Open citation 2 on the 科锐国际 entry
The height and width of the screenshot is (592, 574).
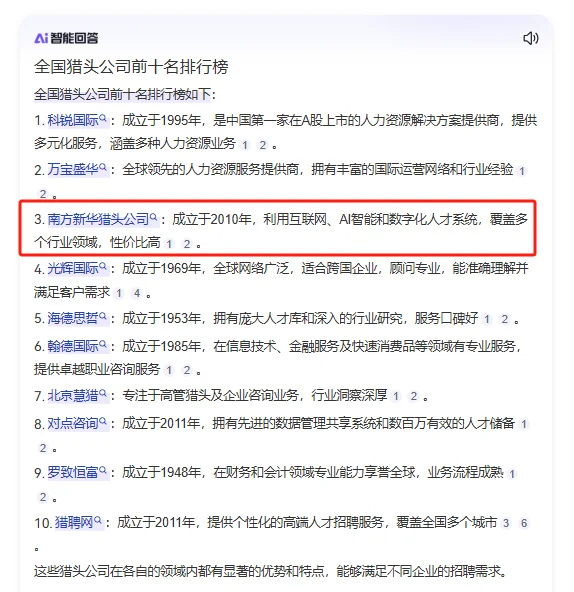point(263,145)
